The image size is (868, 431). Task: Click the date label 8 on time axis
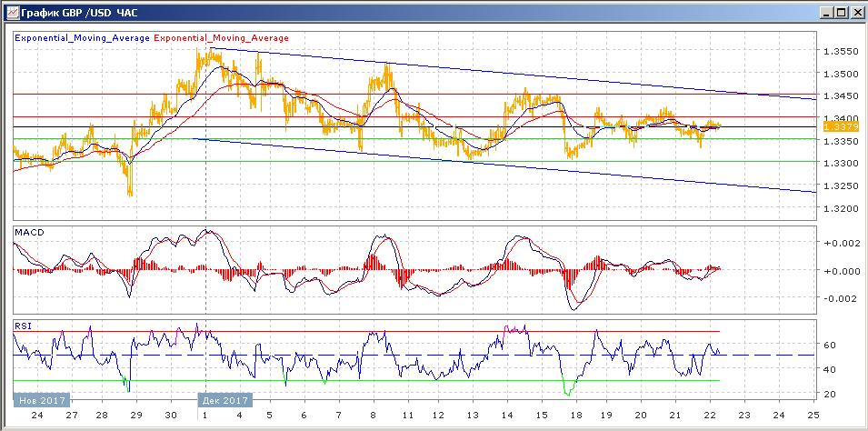[374, 416]
